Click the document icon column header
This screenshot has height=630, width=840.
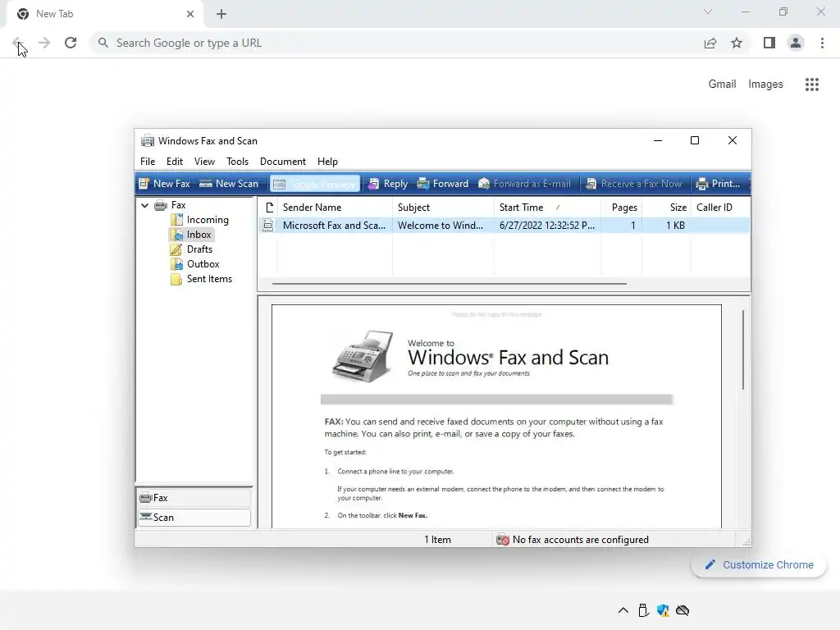tap(268, 208)
